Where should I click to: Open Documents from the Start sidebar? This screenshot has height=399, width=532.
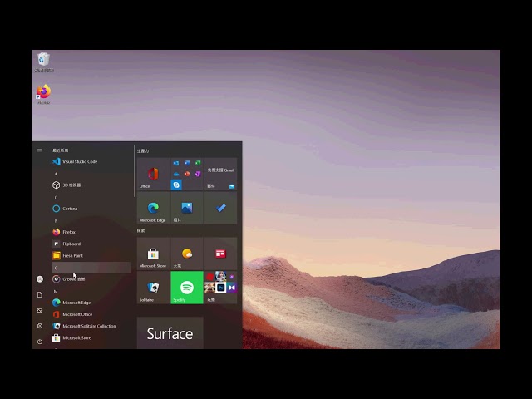click(x=40, y=294)
